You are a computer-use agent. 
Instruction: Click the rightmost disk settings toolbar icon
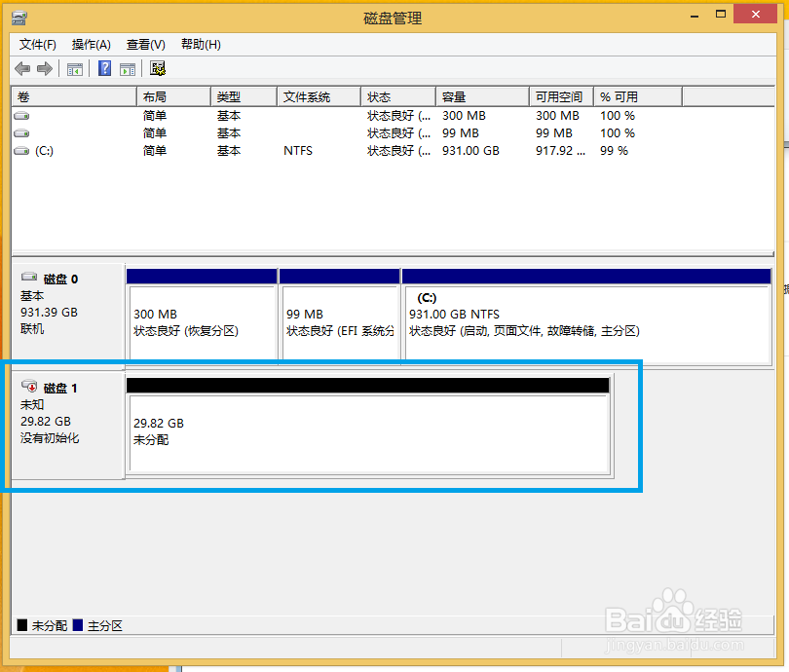[157, 68]
